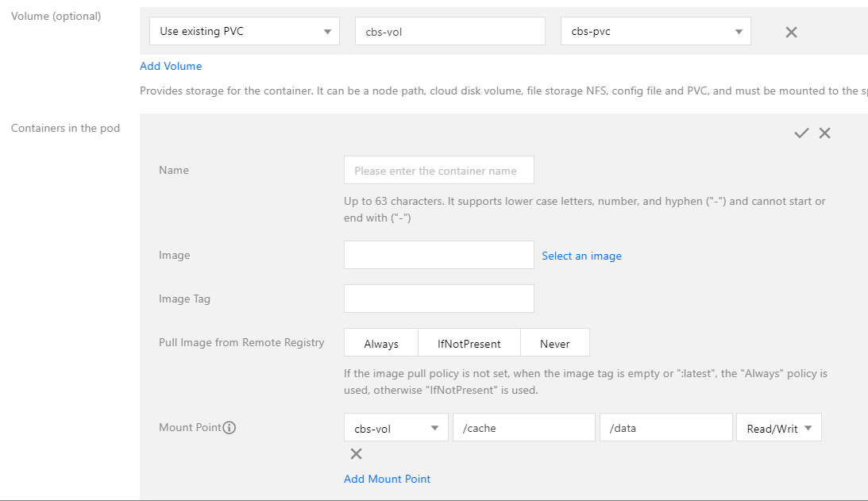Click the /data sub-path field
This screenshot has height=501, width=868.
click(665, 428)
